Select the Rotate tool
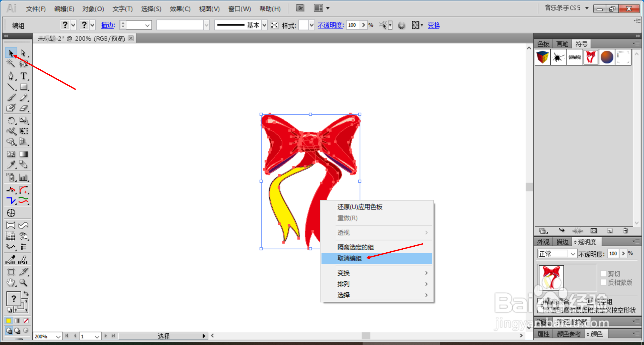 [11, 120]
